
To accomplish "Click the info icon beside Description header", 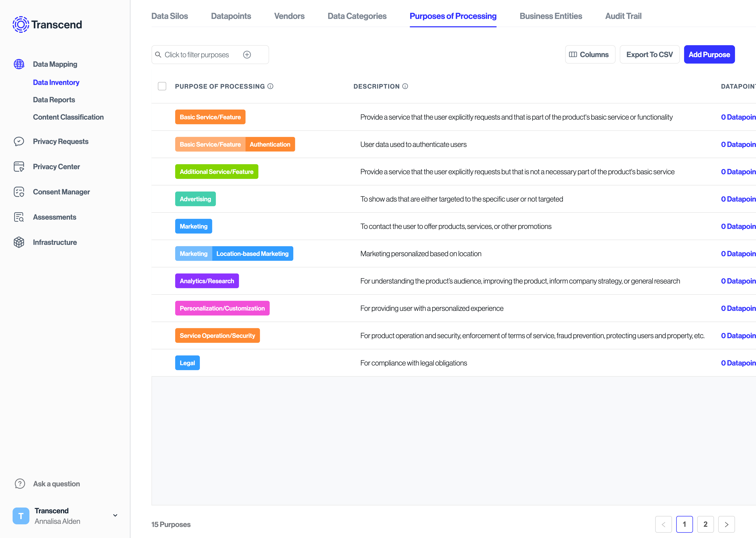I will (x=405, y=86).
